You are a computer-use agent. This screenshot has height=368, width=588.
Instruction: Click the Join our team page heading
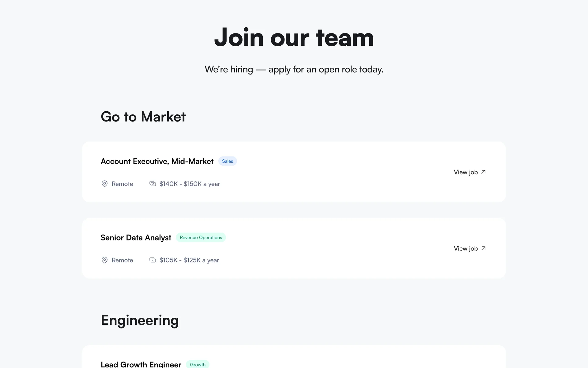[294, 37]
